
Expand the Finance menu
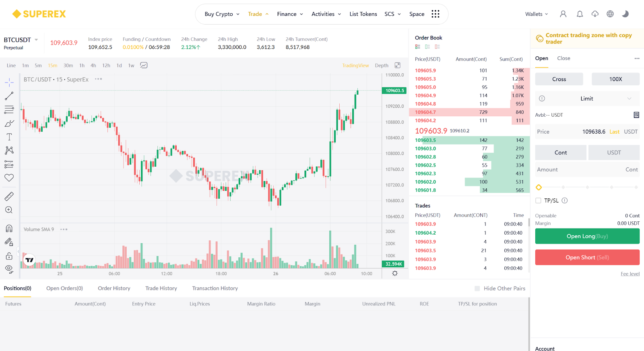tap(290, 14)
